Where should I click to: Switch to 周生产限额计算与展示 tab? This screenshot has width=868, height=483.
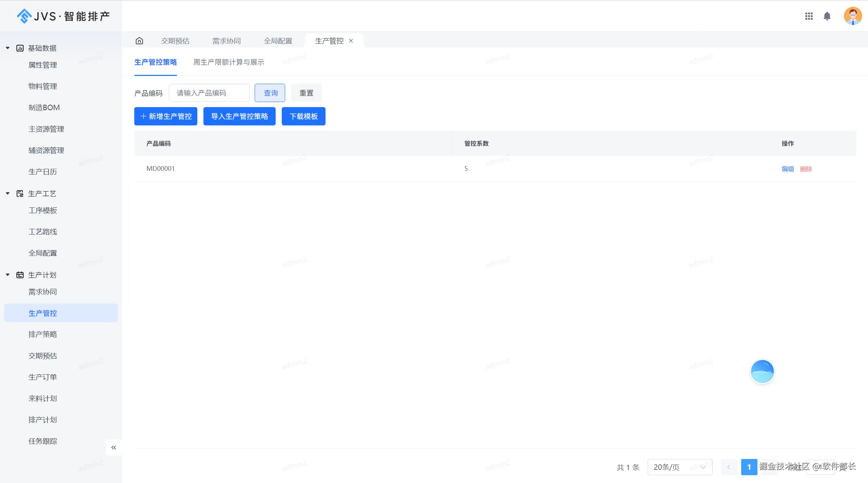229,62
